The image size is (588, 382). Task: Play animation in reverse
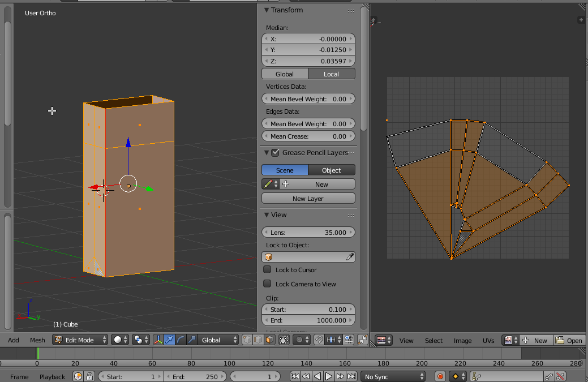tap(317, 377)
